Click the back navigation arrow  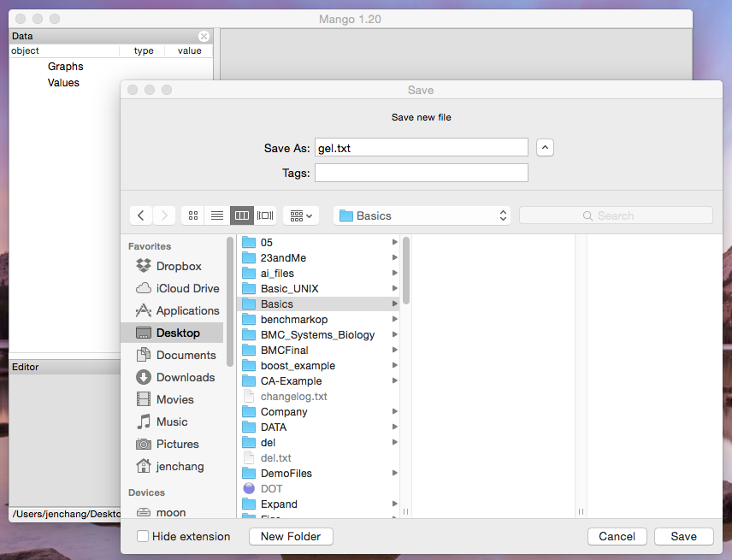(x=141, y=215)
